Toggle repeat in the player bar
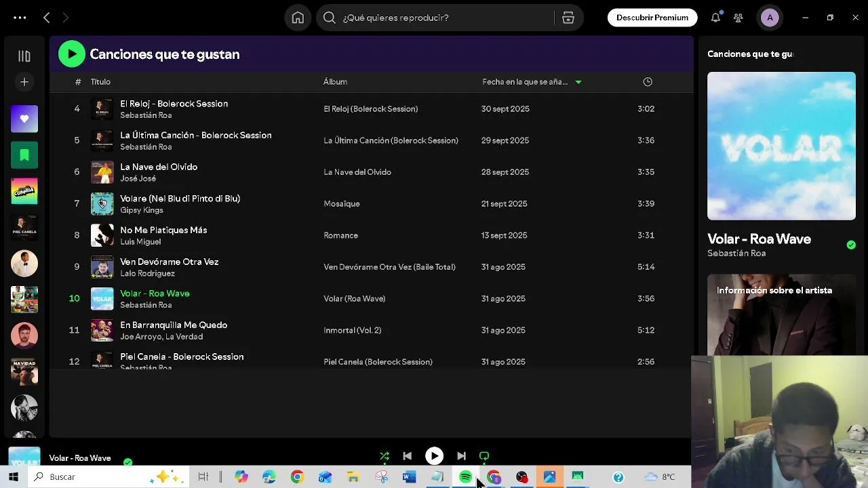 [x=484, y=456]
